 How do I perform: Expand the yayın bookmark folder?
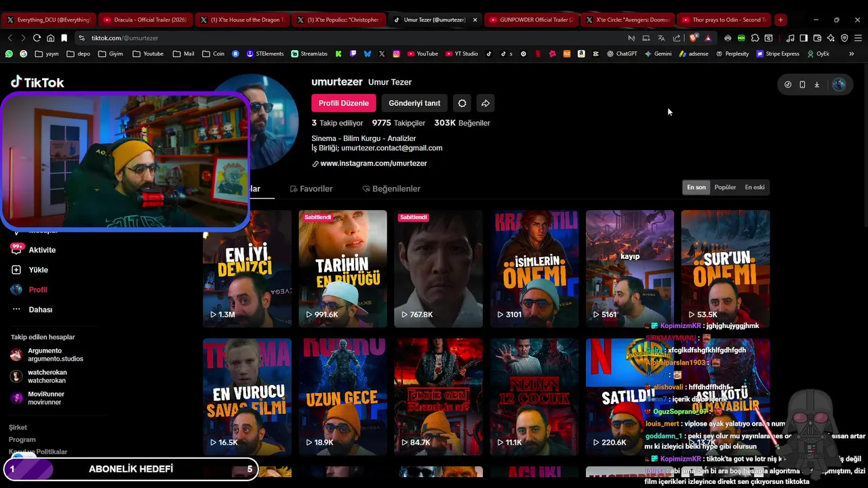coord(47,54)
